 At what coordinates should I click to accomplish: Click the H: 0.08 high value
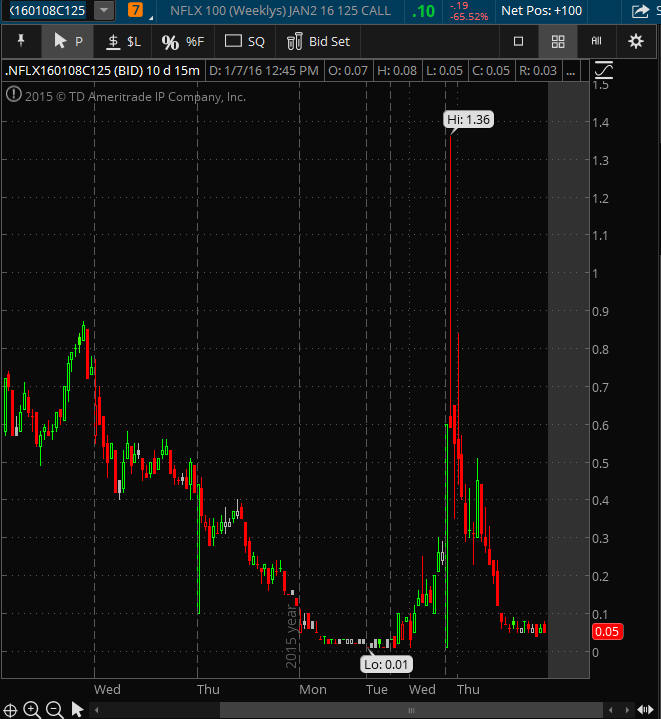tap(397, 71)
